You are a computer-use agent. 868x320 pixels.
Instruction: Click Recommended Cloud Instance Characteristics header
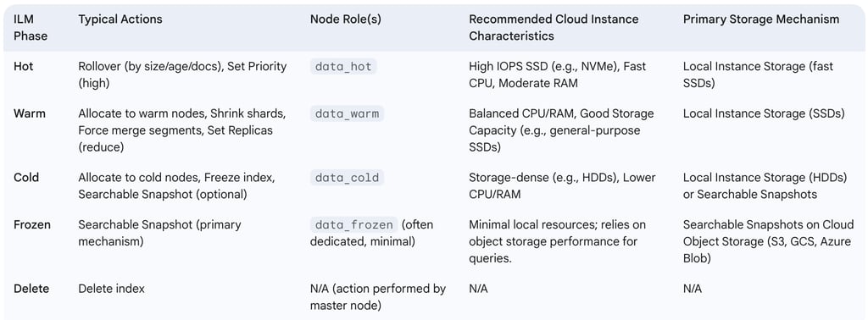(x=554, y=28)
